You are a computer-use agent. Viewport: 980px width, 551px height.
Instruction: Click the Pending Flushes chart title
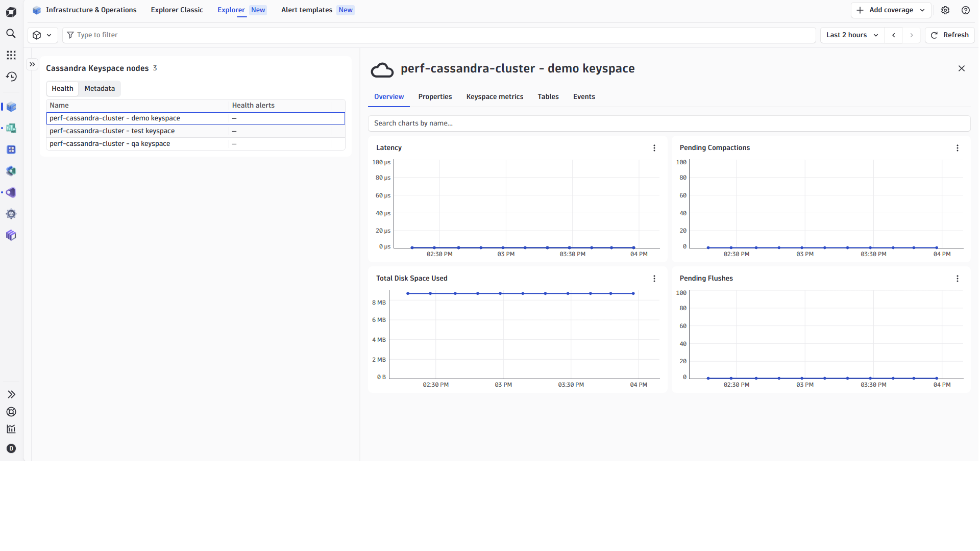(706, 279)
